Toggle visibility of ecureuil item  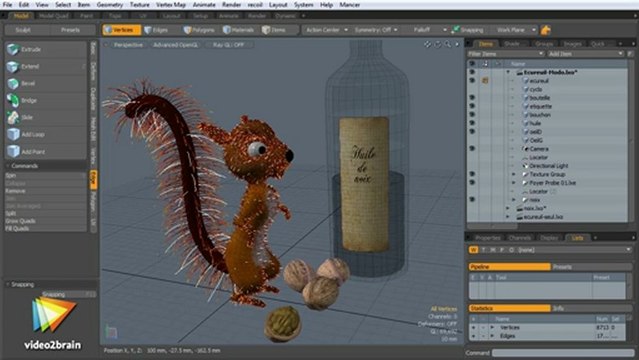click(x=472, y=81)
